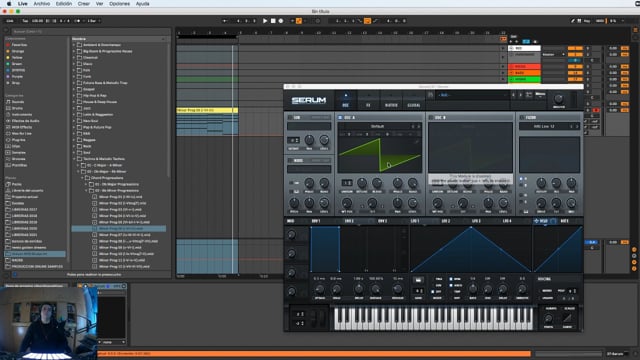Arm the Arrangement Record button
This screenshot has width=640, height=360.
coord(281,21)
